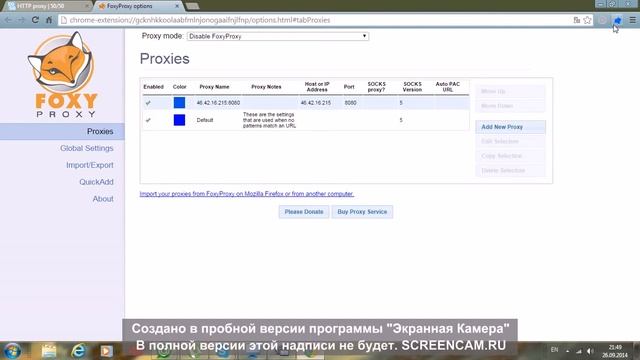
Task: Click the network signal icon in system tray
Action: click(x=579, y=351)
